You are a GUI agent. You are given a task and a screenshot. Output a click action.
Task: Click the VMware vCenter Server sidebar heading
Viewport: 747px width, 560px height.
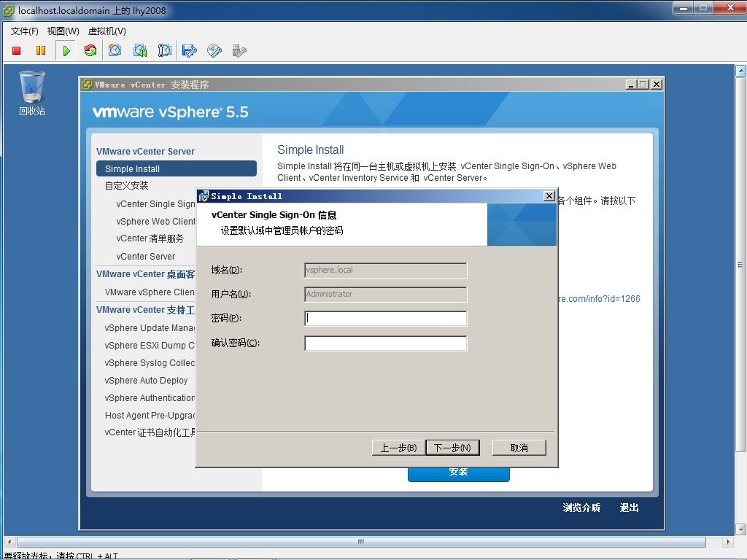(x=145, y=152)
